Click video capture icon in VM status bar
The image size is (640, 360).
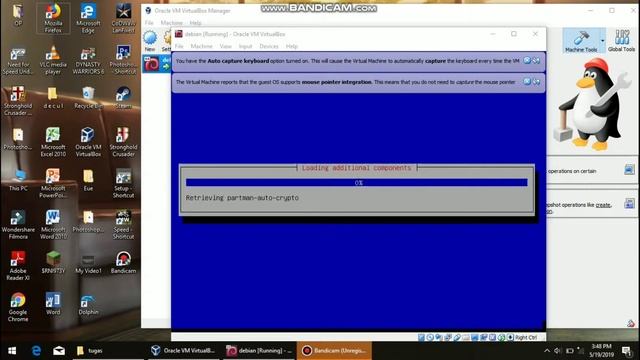[483, 337]
